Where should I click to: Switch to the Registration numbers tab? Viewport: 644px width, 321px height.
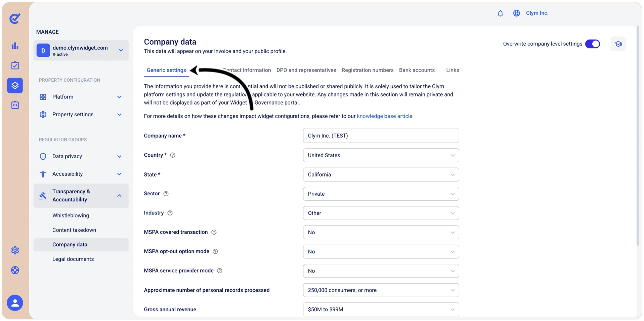(x=368, y=70)
